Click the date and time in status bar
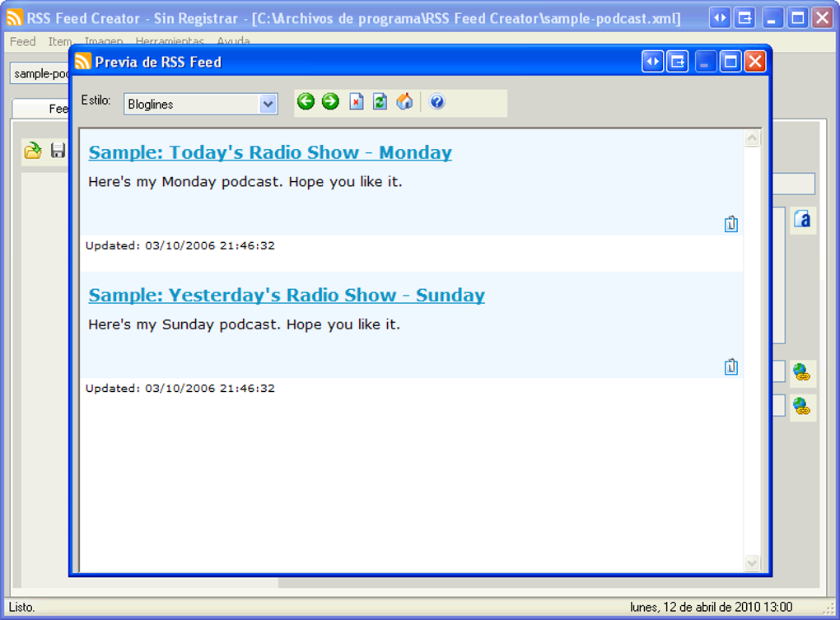840x620 pixels. [x=711, y=607]
